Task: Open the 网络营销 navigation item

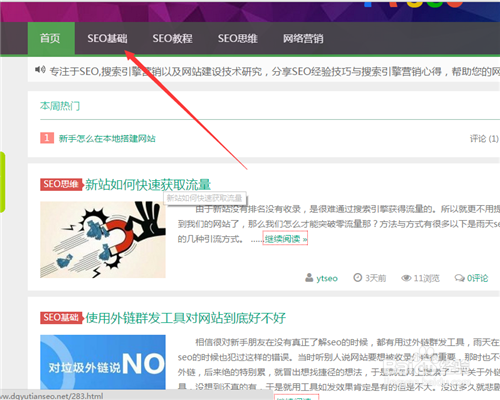Action: 303,38
